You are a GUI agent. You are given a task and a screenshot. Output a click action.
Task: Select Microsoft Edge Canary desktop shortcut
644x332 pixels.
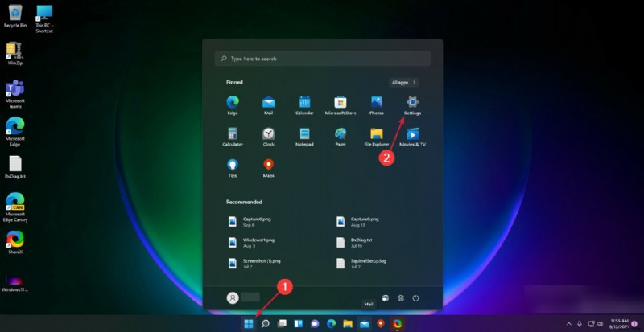click(15, 207)
